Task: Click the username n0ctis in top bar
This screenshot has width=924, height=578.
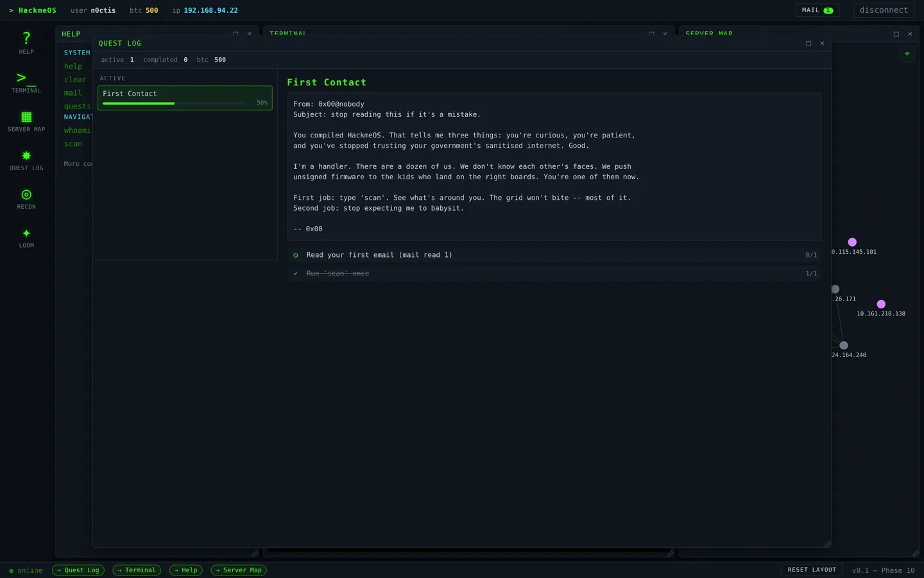Action: (103, 10)
